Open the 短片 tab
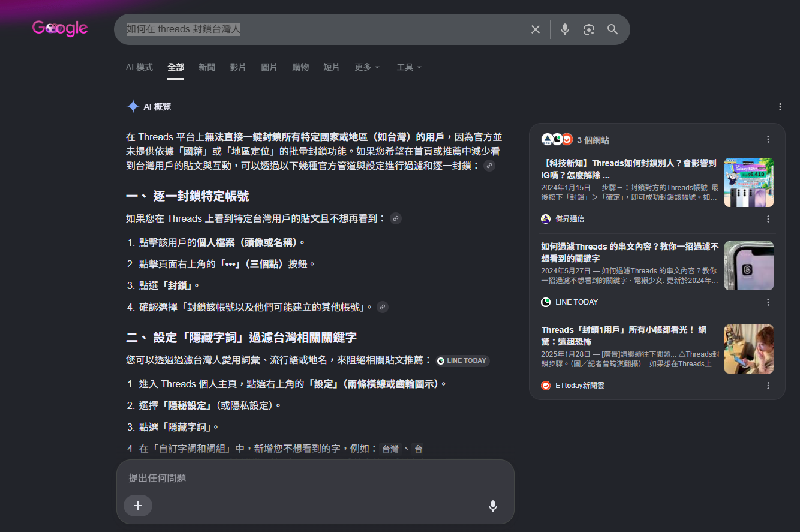 (x=332, y=67)
